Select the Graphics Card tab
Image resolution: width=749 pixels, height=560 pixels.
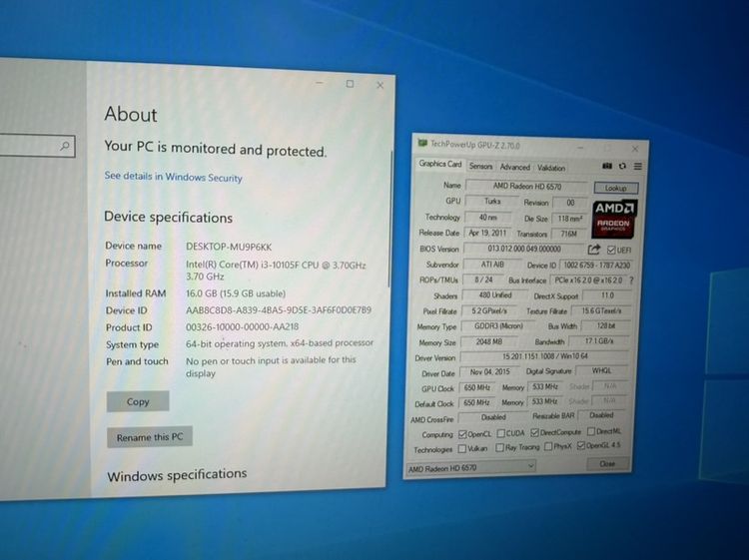point(440,164)
